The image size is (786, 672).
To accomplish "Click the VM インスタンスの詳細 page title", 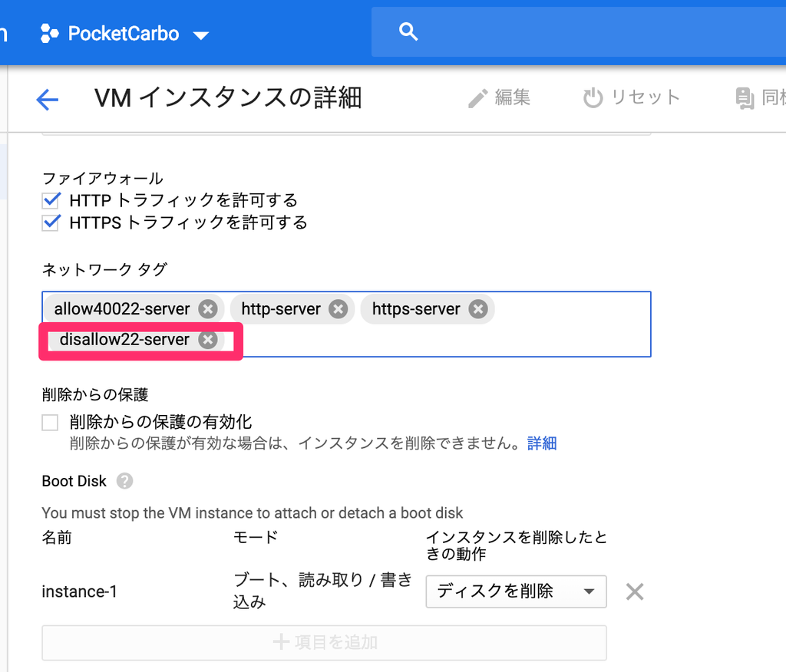I will (228, 97).
